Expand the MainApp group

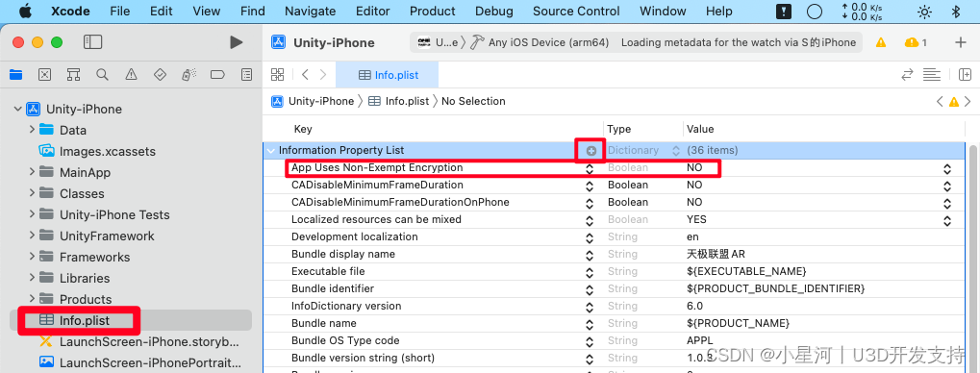[x=32, y=172]
